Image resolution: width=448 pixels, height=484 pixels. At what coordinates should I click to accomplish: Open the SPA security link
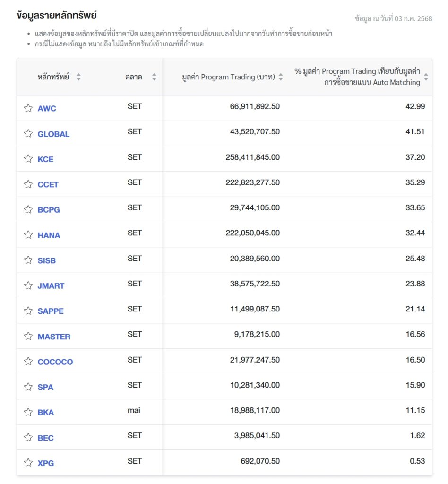pos(45,387)
